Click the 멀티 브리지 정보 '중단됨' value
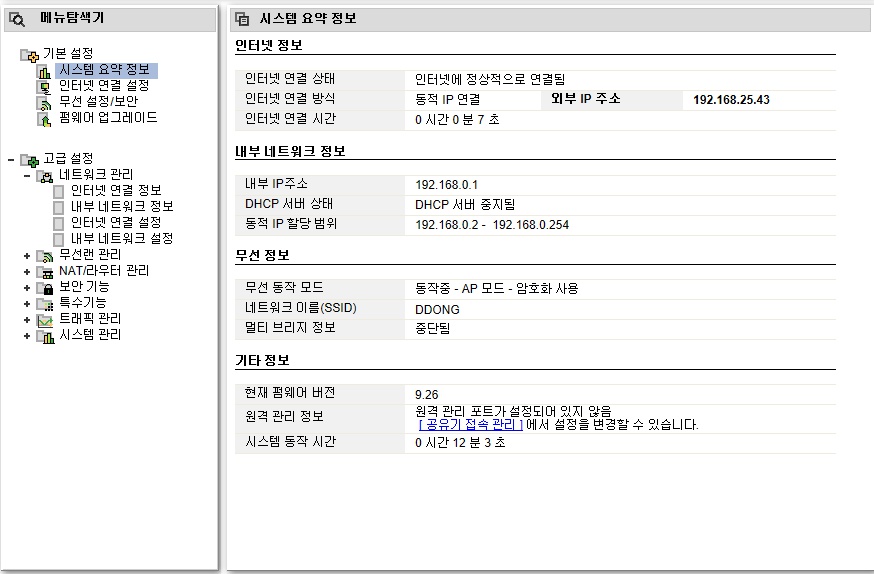Image resolution: width=874 pixels, height=574 pixels. point(433,328)
